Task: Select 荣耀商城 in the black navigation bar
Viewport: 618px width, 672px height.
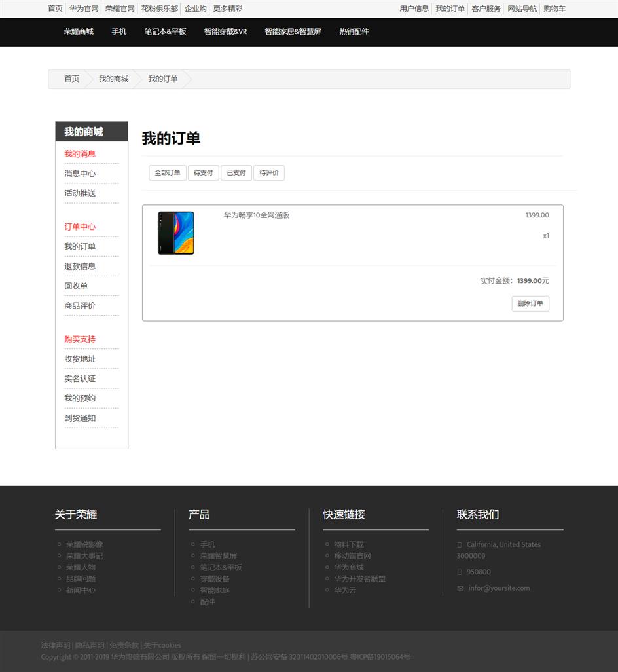Action: tap(79, 31)
